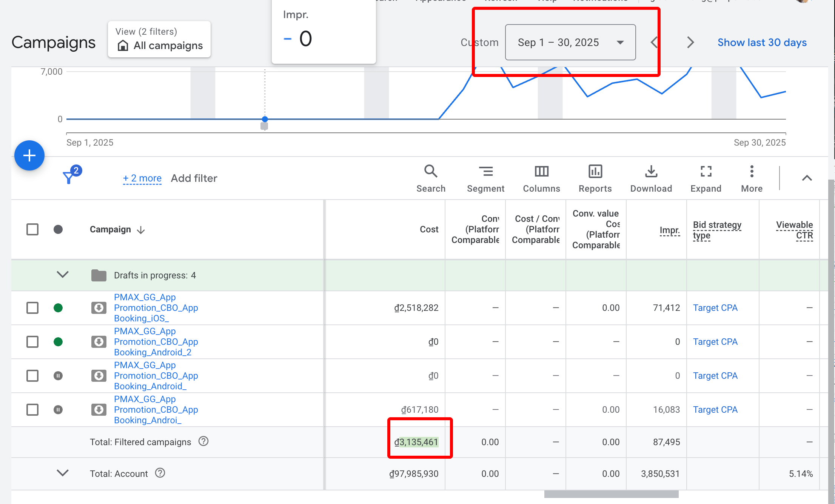Expand the Total: Account row
Image resolution: width=835 pixels, height=504 pixels.
coord(63,473)
